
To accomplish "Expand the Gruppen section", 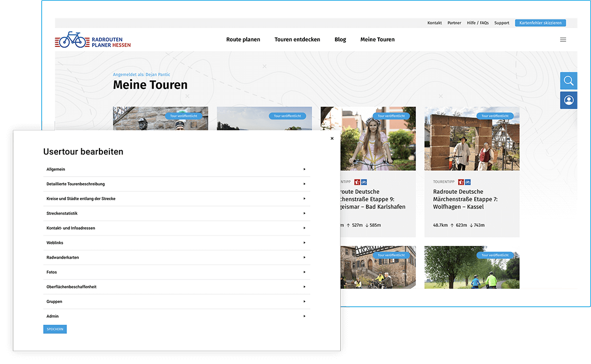I will pos(176,302).
